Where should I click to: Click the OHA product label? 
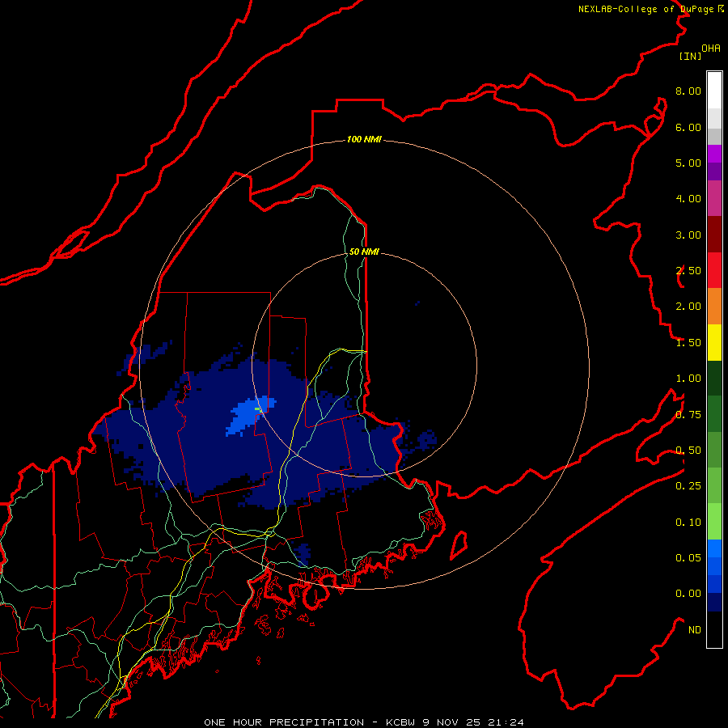[711, 49]
